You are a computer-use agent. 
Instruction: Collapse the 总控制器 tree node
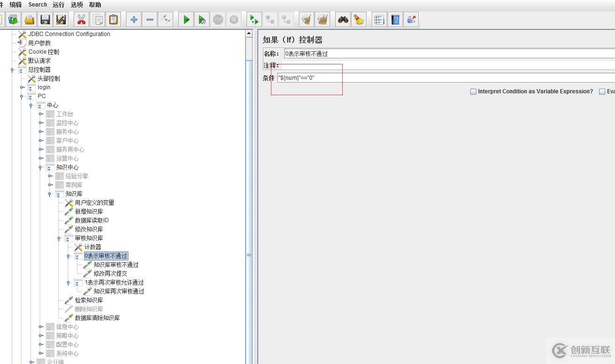[x=12, y=70]
